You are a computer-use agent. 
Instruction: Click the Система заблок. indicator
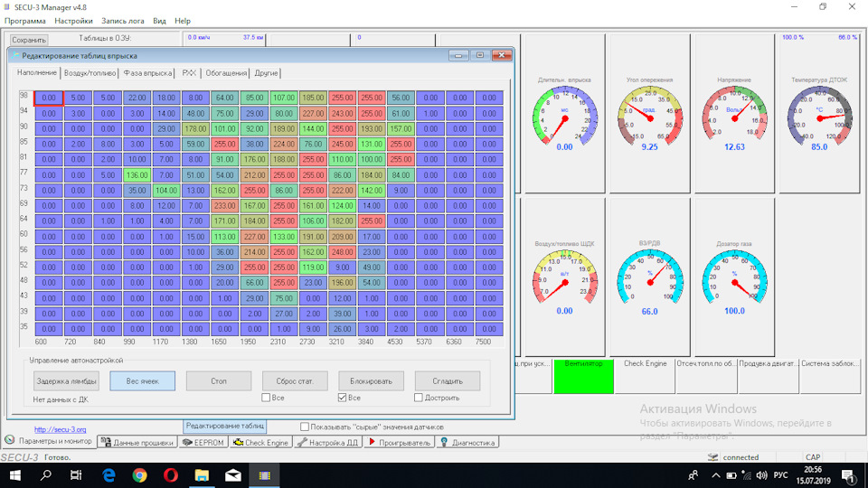pyautogui.click(x=830, y=376)
